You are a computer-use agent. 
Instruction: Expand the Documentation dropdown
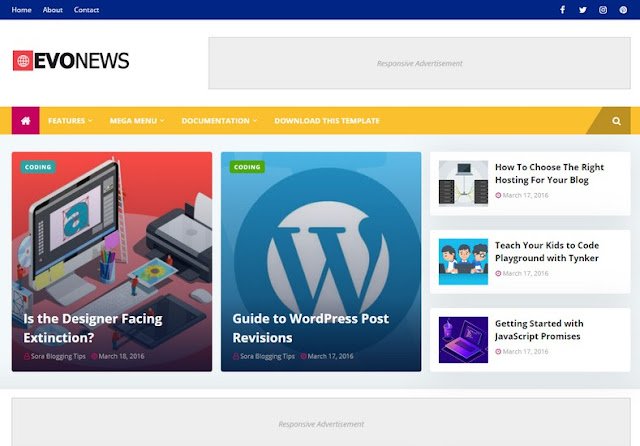(x=219, y=121)
